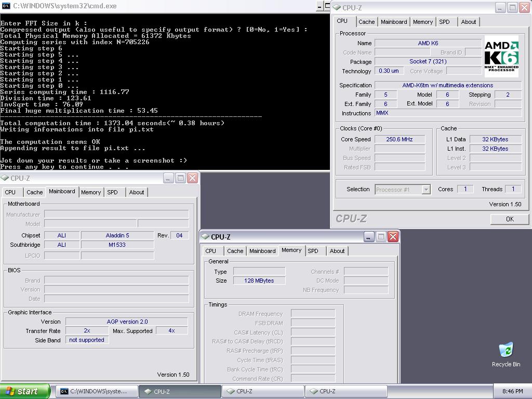Click OK in the CPU-Z processor window

click(x=510, y=219)
